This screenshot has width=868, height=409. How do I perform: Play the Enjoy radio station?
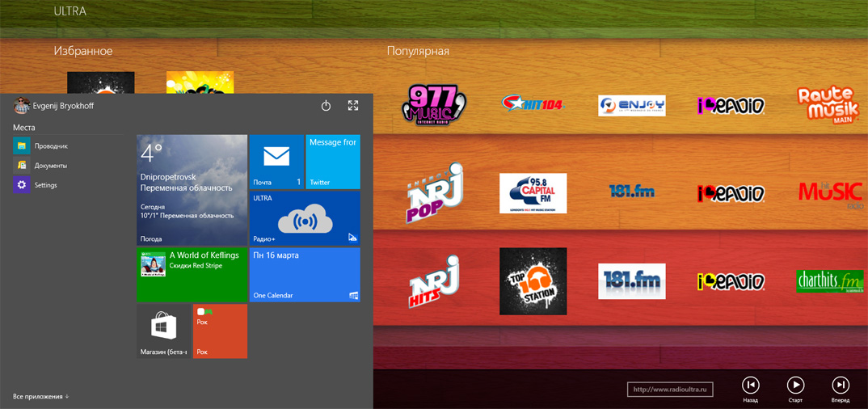point(632,105)
